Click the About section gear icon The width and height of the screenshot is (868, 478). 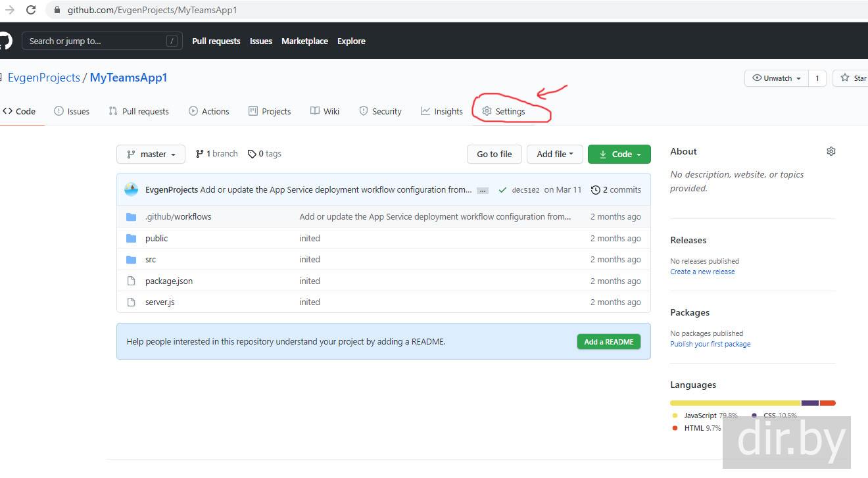831,151
